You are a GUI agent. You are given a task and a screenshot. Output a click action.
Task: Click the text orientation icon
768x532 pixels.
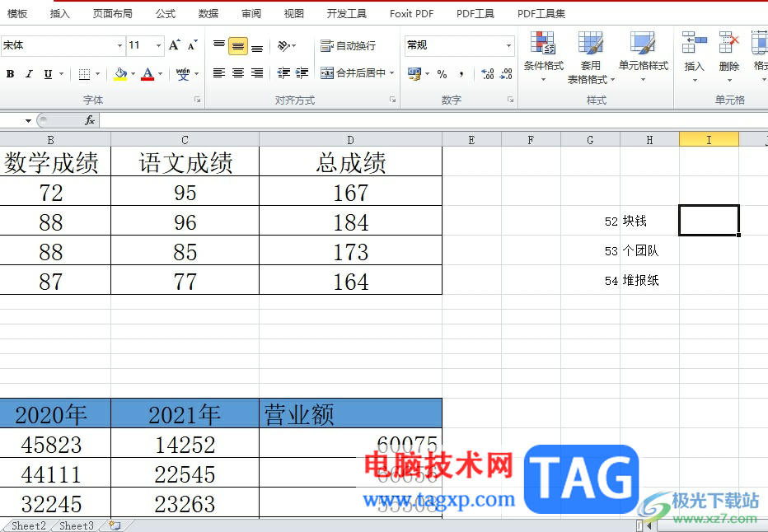tap(284, 46)
